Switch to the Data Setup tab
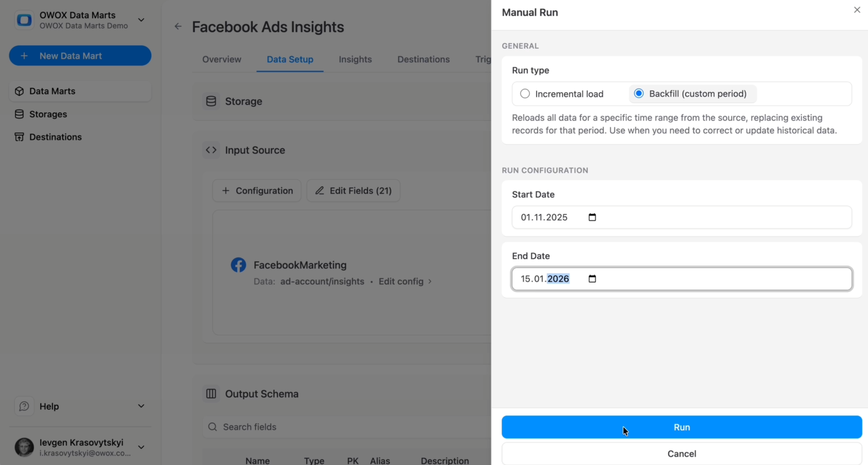 (290, 59)
